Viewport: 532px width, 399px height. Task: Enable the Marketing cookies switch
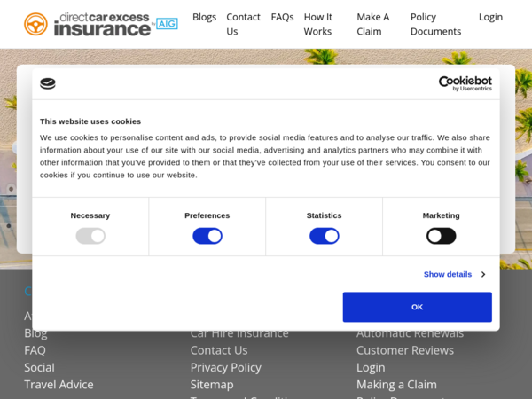click(x=441, y=236)
